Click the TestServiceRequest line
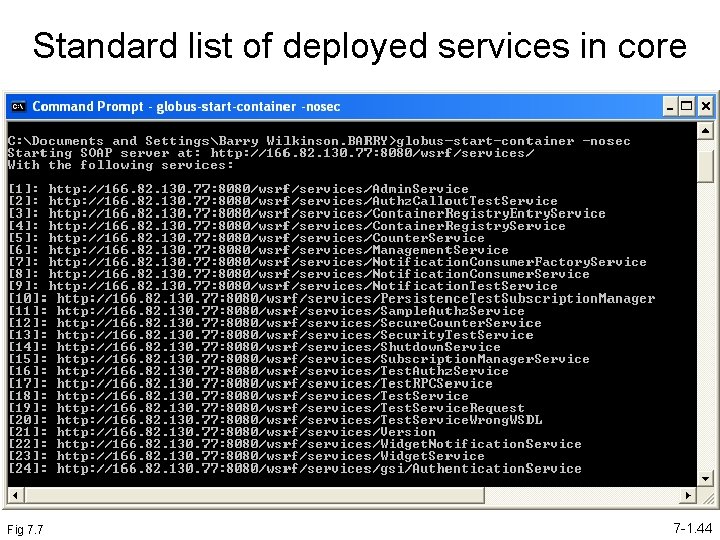 (x=266, y=407)
